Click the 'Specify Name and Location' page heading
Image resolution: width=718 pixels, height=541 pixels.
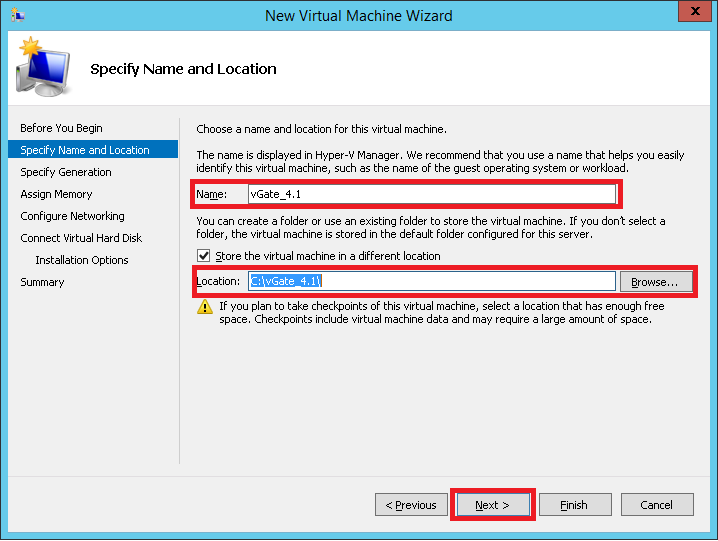183,69
